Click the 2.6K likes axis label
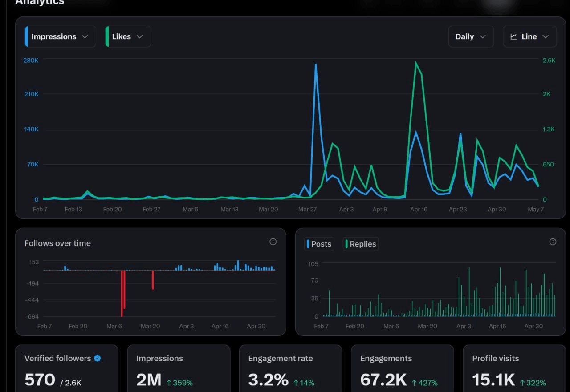The image size is (570, 392). (549, 60)
